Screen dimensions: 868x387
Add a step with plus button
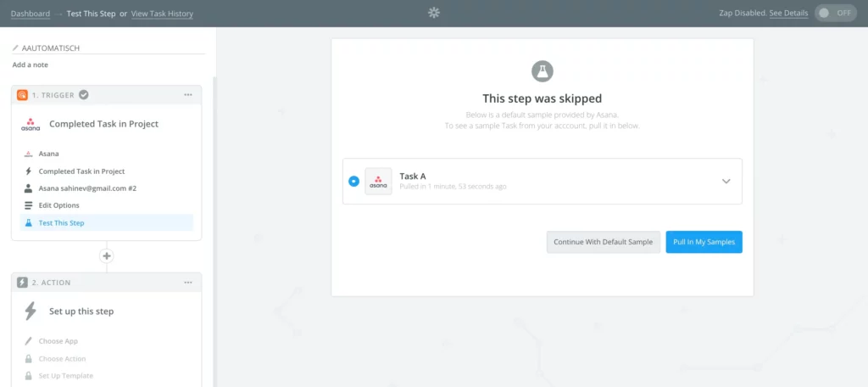[x=107, y=256]
